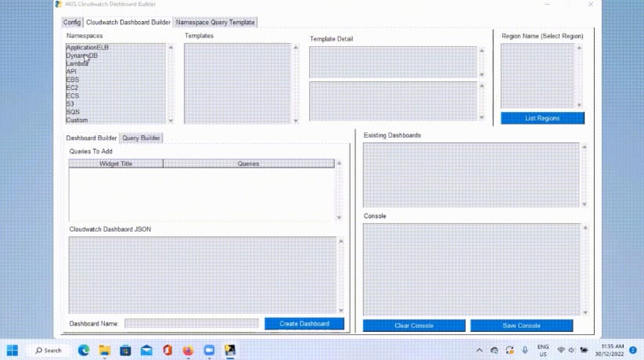Click the microphone tray icon
The height and width of the screenshot is (360, 644).
(x=525, y=350)
